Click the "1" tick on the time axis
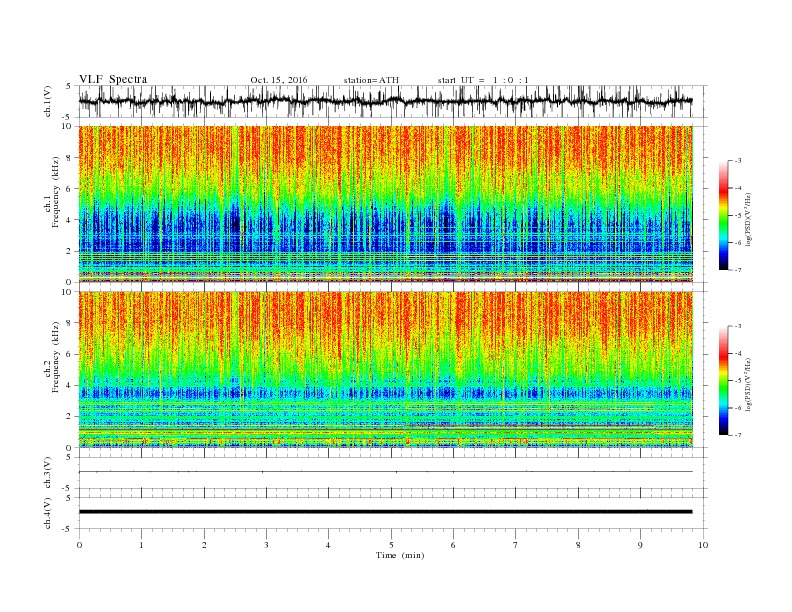The width and height of the screenshot is (792, 612). pyautogui.click(x=141, y=545)
